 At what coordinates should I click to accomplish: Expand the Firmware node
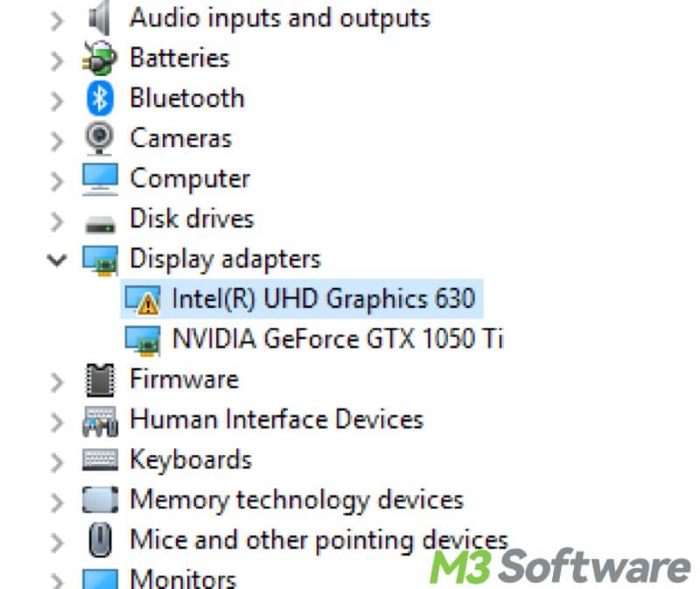pyautogui.click(x=57, y=382)
